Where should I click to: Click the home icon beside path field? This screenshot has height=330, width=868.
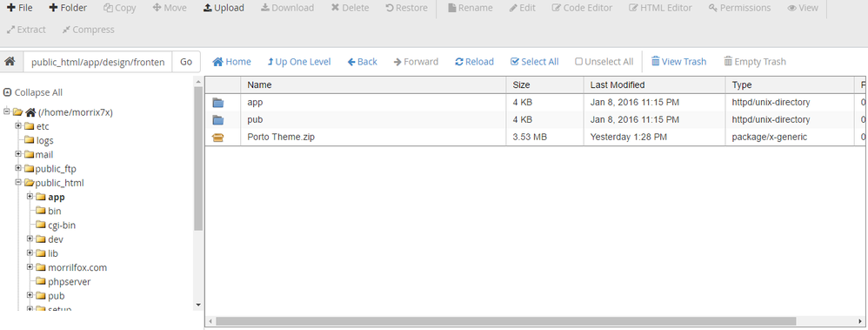coord(10,62)
